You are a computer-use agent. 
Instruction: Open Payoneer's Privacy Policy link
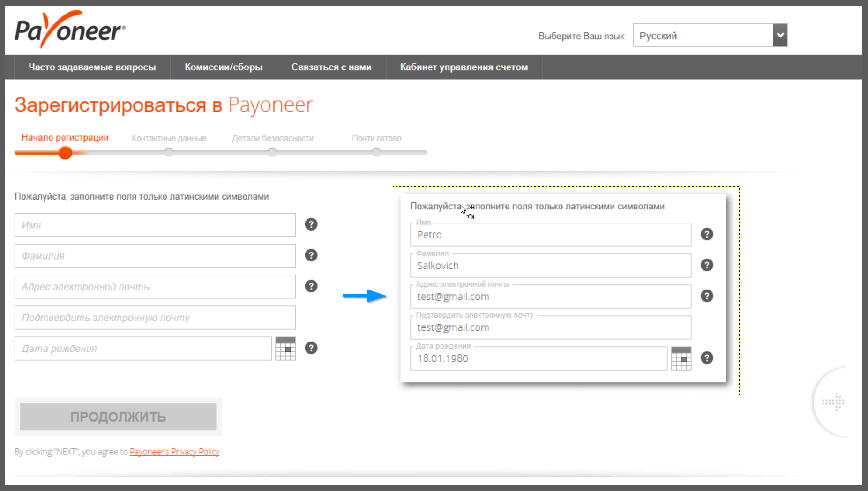click(174, 452)
